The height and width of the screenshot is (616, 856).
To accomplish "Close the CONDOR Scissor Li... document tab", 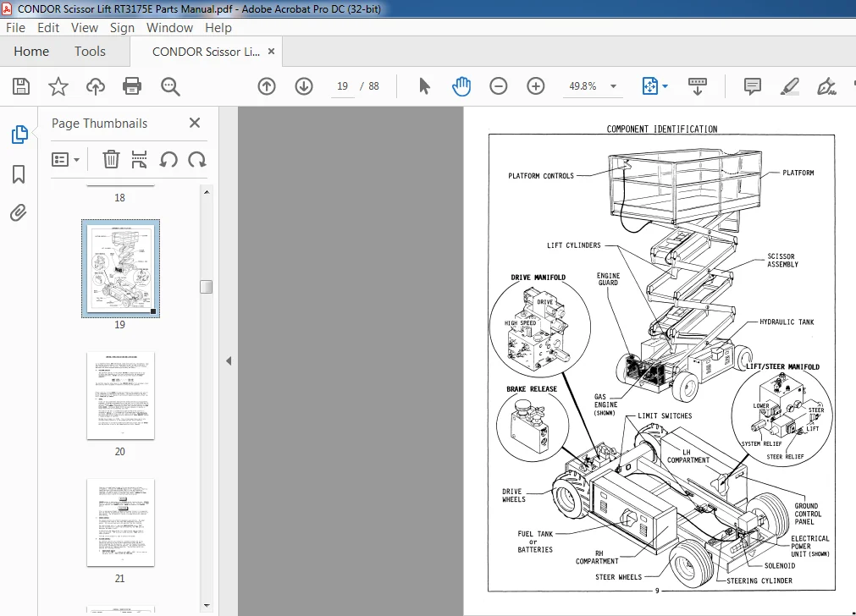I will tap(271, 52).
